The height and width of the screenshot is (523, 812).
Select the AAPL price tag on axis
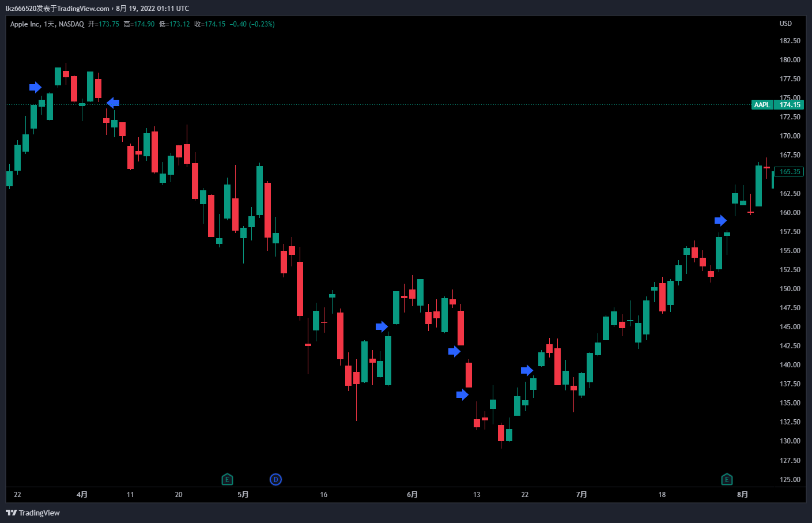[762, 104]
